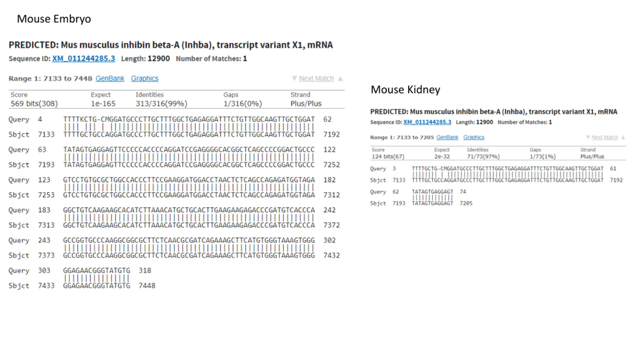The image size is (644, 362).
Task: Click down arrow beside kidney Next Match
Action: tap(588, 137)
